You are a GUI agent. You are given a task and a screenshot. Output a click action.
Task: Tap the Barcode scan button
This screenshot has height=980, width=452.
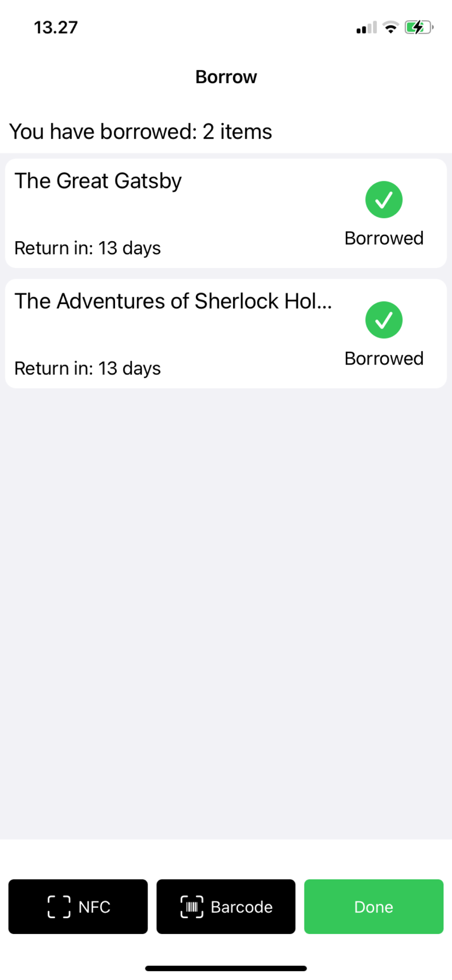coord(226,906)
